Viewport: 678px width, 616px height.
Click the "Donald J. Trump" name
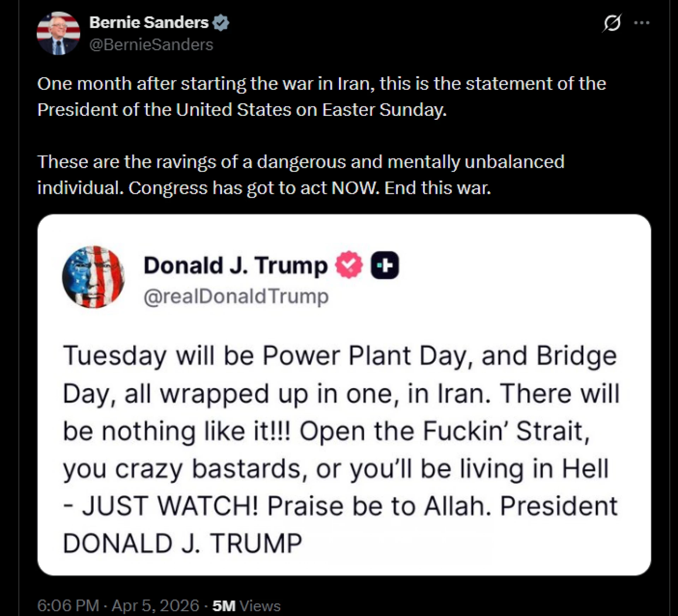click(x=236, y=265)
